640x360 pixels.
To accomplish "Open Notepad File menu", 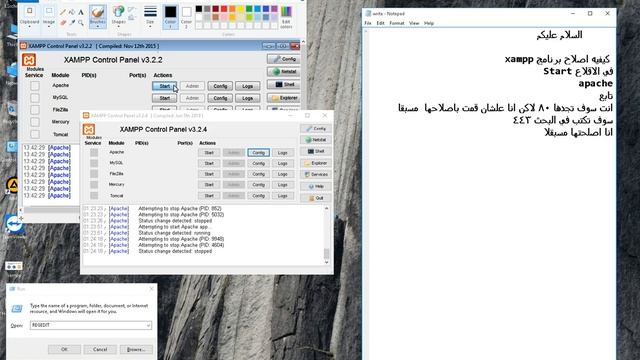I will click(368, 23).
